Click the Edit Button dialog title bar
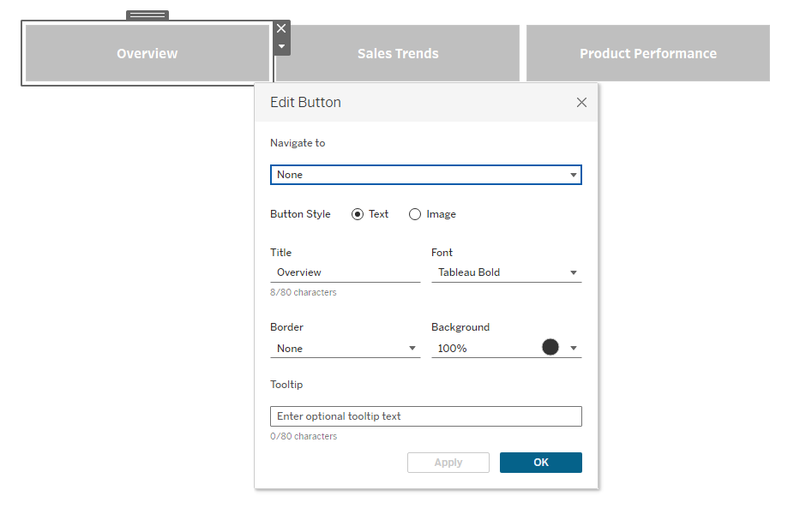The width and height of the screenshot is (812, 514). coord(425,103)
